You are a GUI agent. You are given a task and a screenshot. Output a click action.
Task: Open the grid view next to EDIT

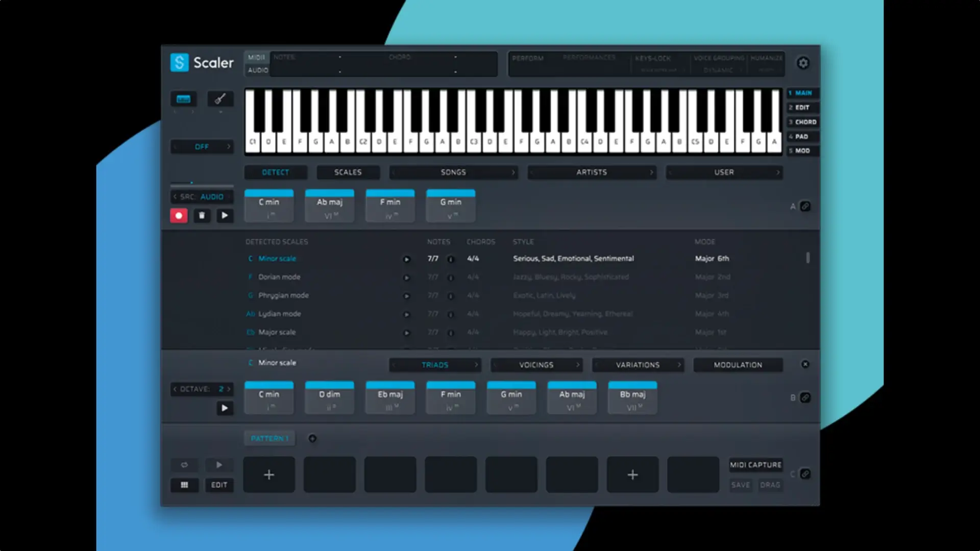[185, 485]
